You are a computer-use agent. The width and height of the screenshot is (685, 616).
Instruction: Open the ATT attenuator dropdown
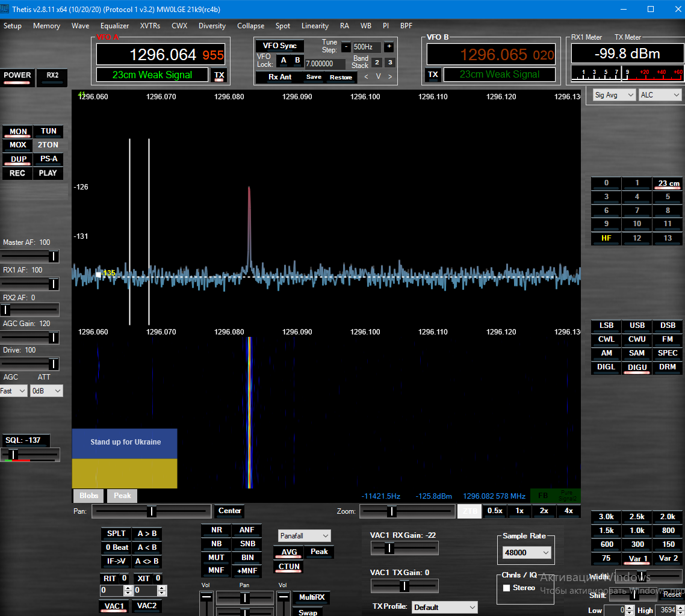(46, 391)
